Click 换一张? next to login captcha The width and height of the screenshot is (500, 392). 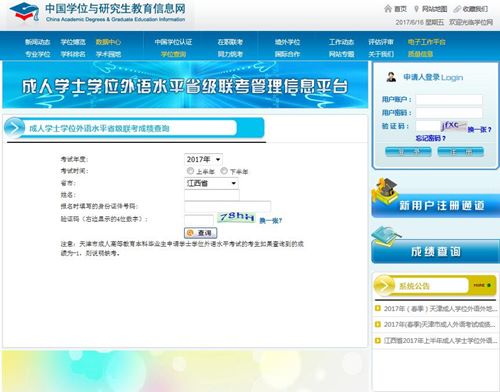(479, 129)
